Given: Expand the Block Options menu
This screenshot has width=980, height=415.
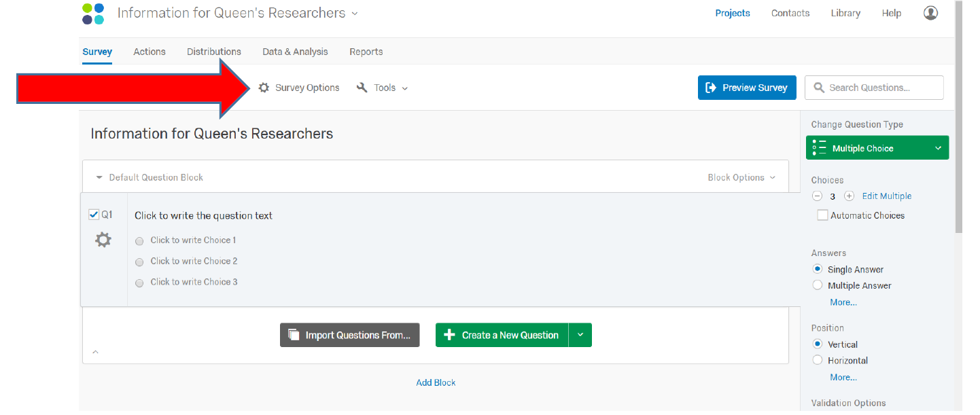Looking at the screenshot, I should 741,177.
